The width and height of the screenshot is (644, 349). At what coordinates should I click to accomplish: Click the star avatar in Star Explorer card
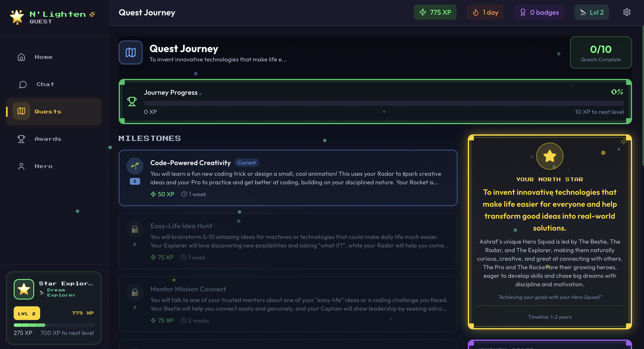point(24,289)
